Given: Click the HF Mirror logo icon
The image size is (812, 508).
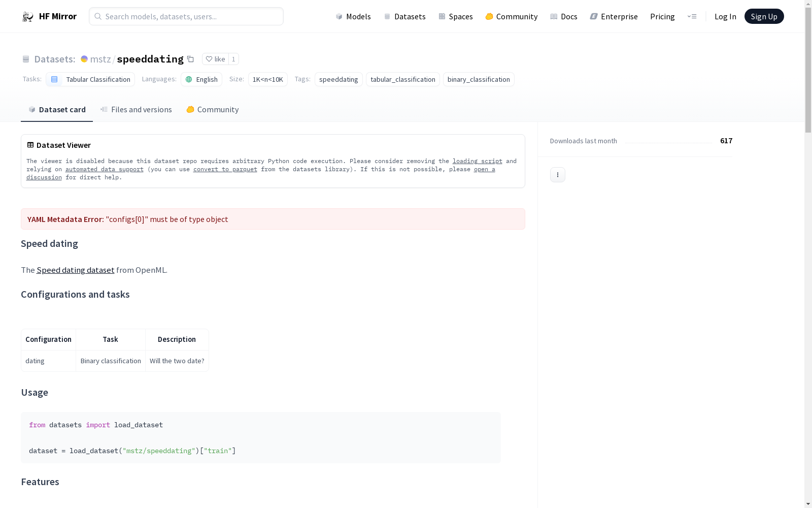Looking at the screenshot, I should coord(27,17).
